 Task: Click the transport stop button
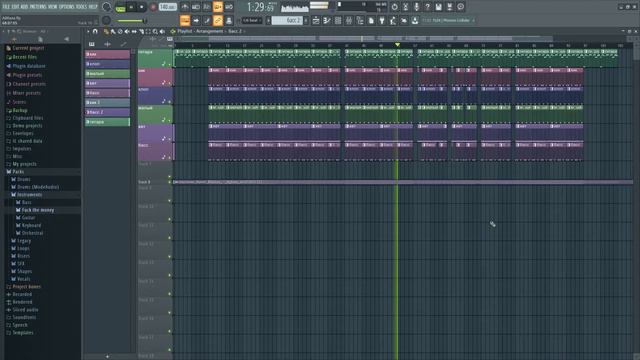pos(142,7)
